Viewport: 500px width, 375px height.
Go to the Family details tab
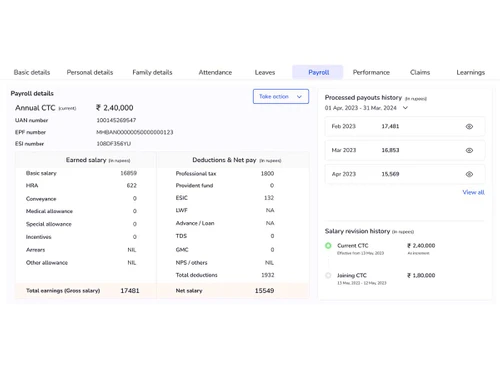[x=152, y=72]
